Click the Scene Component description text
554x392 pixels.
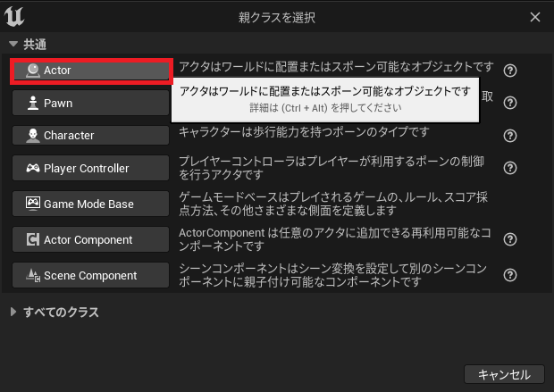pyautogui.click(x=332, y=275)
